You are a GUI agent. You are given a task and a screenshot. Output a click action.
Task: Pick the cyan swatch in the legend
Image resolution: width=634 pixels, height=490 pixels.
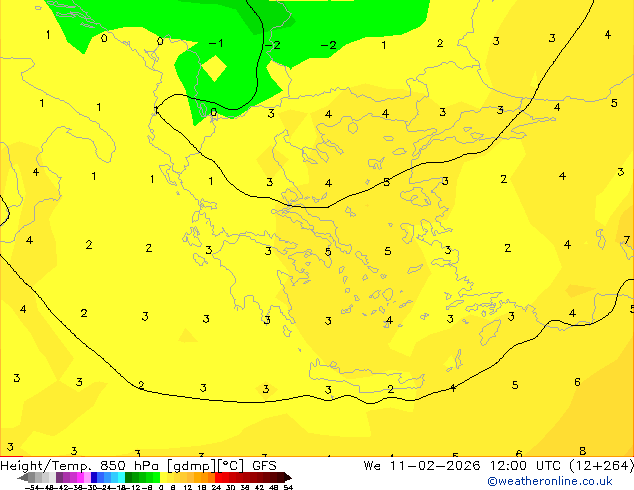coord(121,477)
